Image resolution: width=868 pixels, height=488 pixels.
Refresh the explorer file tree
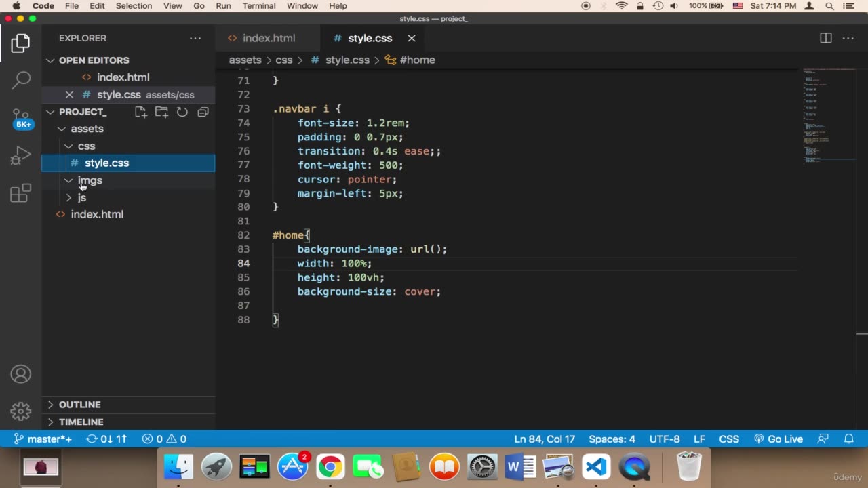click(x=182, y=112)
